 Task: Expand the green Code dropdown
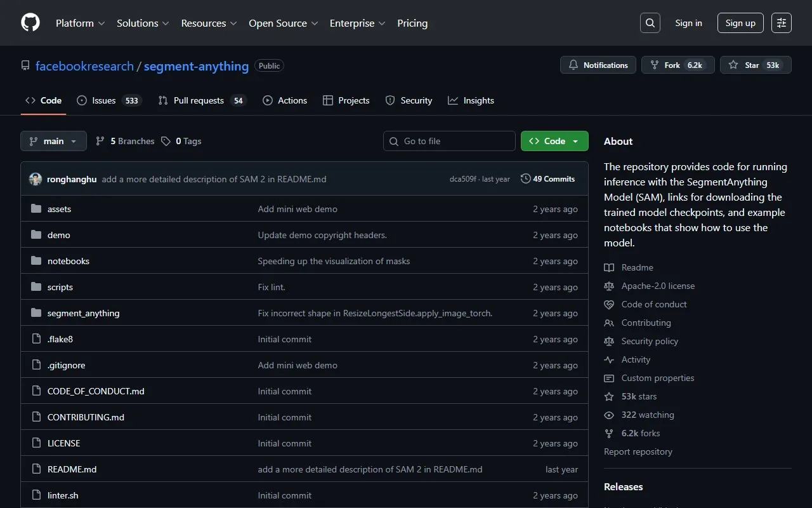(x=554, y=141)
